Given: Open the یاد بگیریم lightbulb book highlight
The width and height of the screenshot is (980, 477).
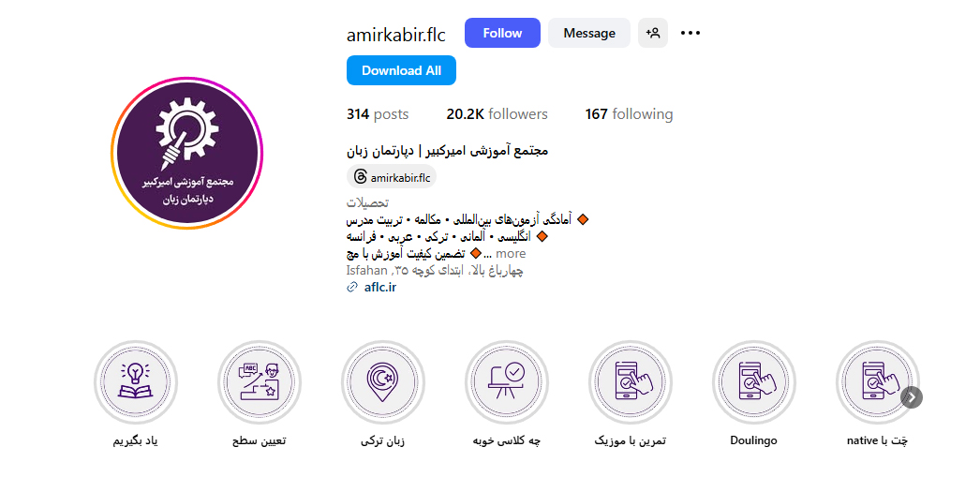Looking at the screenshot, I should point(136,381).
